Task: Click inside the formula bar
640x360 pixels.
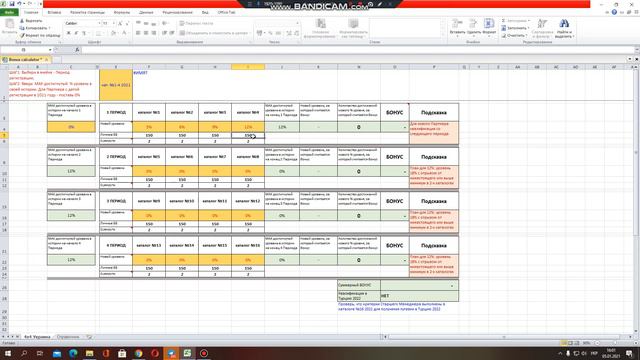Action: [x=358, y=49]
